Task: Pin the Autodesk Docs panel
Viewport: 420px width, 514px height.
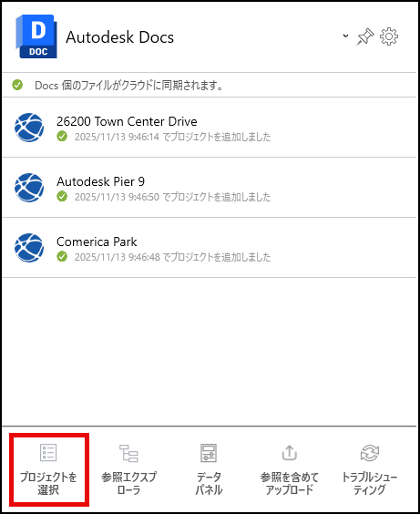Action: pyautogui.click(x=365, y=36)
